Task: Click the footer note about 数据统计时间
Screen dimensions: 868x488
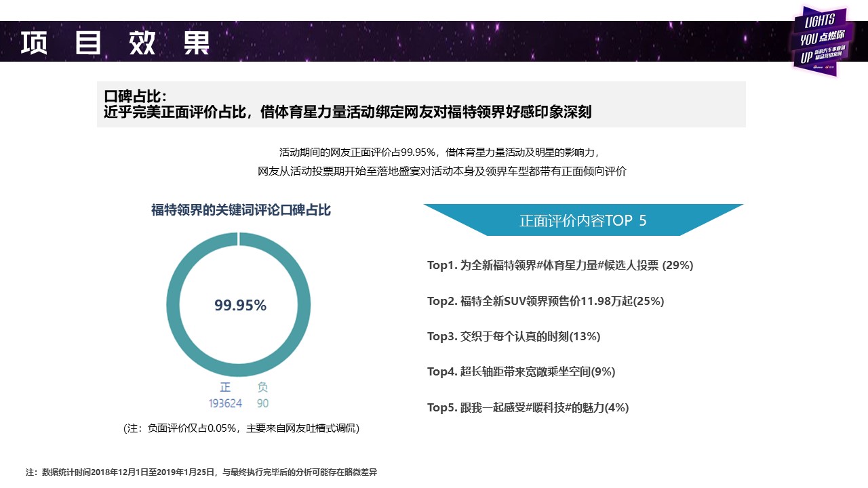Action: (x=201, y=472)
